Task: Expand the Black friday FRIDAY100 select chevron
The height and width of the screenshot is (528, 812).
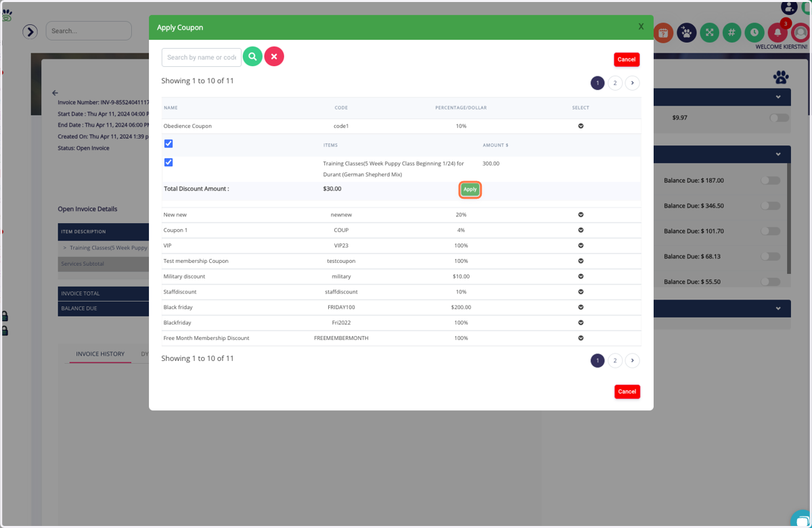Action: [581, 307]
